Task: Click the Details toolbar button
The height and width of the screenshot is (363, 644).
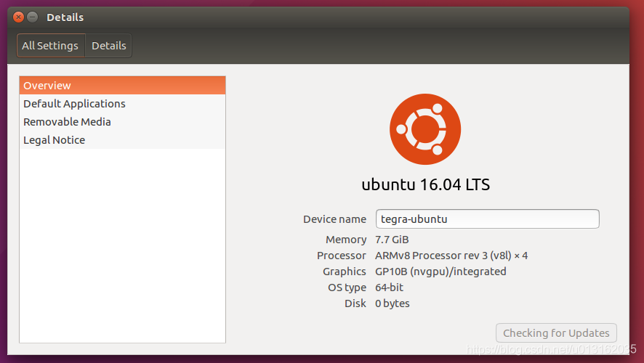Action: [x=109, y=46]
